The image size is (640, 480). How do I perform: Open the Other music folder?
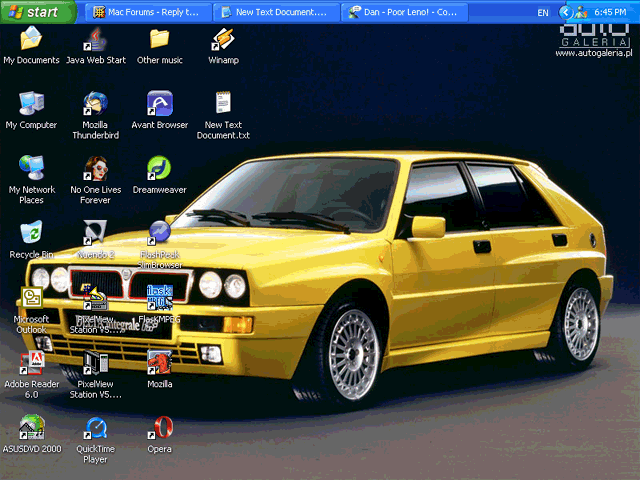[x=159, y=39]
